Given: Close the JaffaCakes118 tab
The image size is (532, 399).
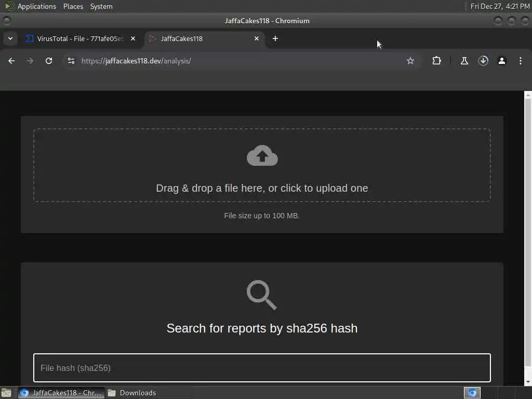Looking at the screenshot, I should pyautogui.click(x=257, y=38).
